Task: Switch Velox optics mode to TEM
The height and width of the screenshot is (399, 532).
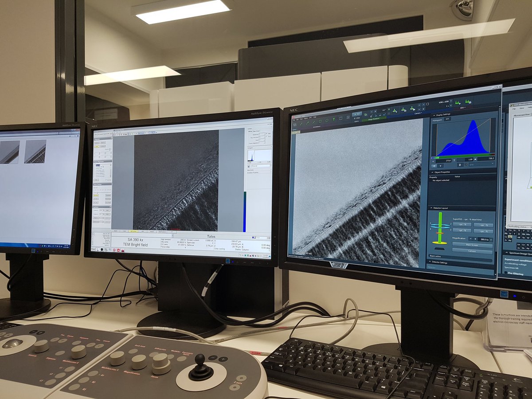Action: click(357, 114)
